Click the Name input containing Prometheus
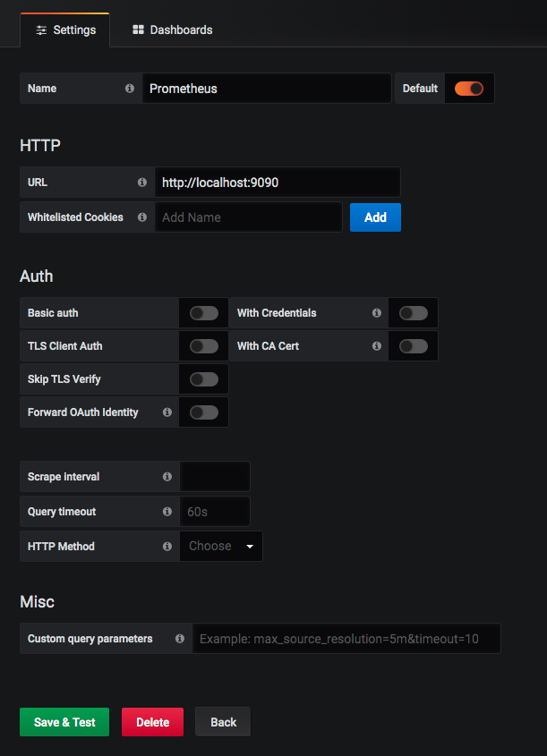 [267, 89]
